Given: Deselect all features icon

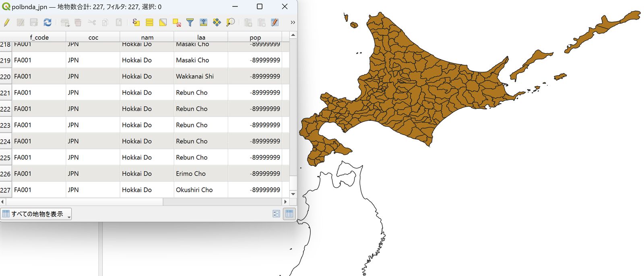Looking at the screenshot, I should (x=177, y=23).
